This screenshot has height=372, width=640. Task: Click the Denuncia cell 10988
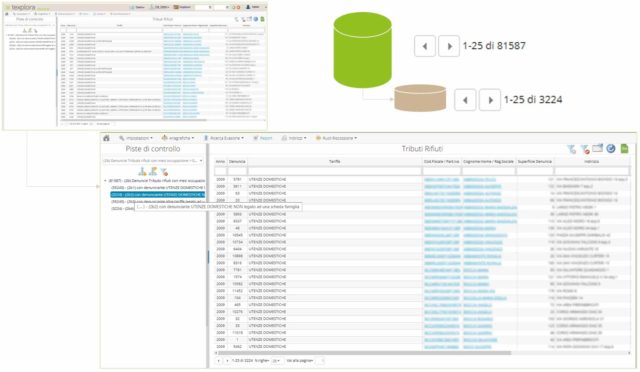coord(237,256)
